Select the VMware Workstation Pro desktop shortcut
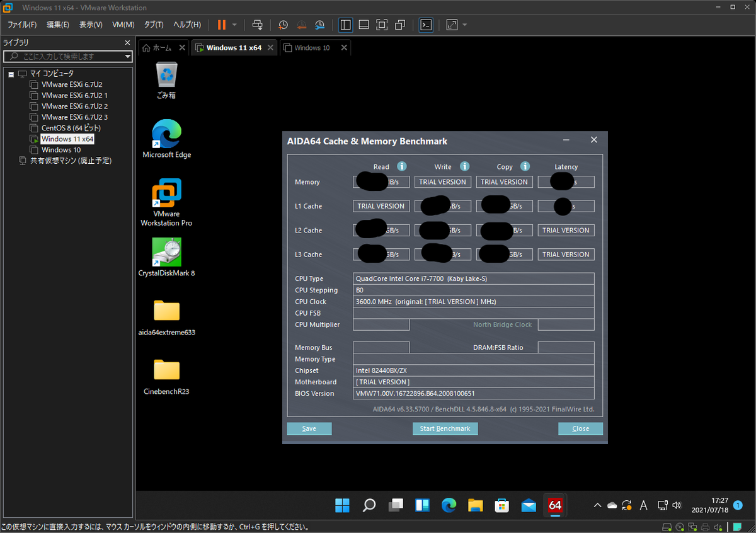 coord(166,202)
